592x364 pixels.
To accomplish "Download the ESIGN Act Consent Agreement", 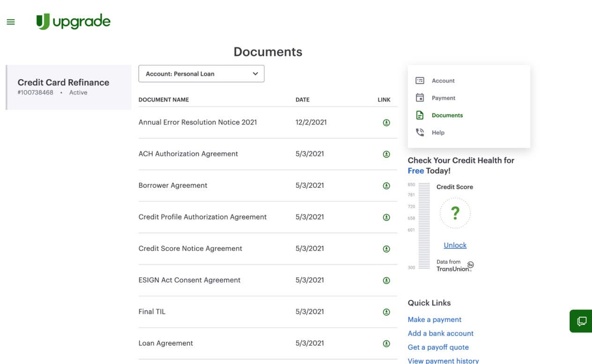I will 386,281.
